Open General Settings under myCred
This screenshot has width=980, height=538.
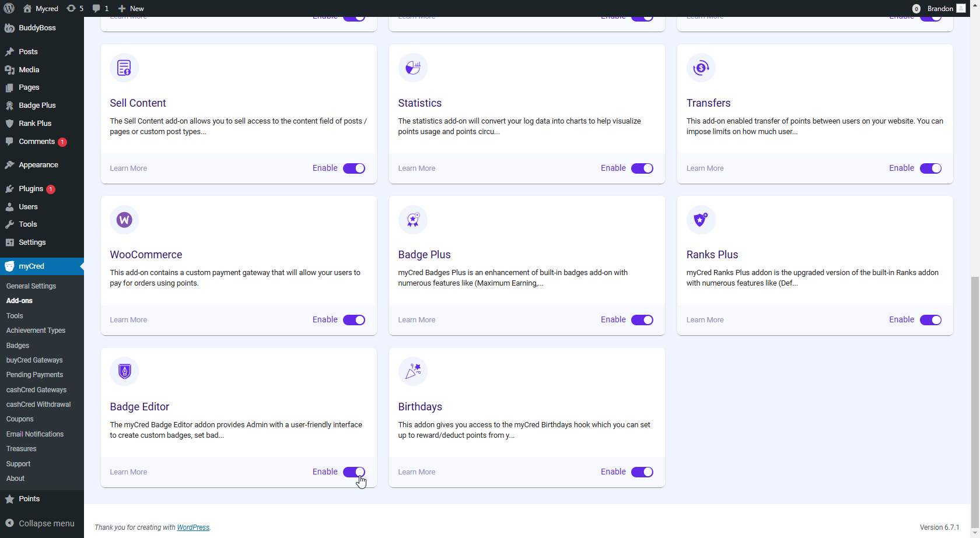pos(31,286)
